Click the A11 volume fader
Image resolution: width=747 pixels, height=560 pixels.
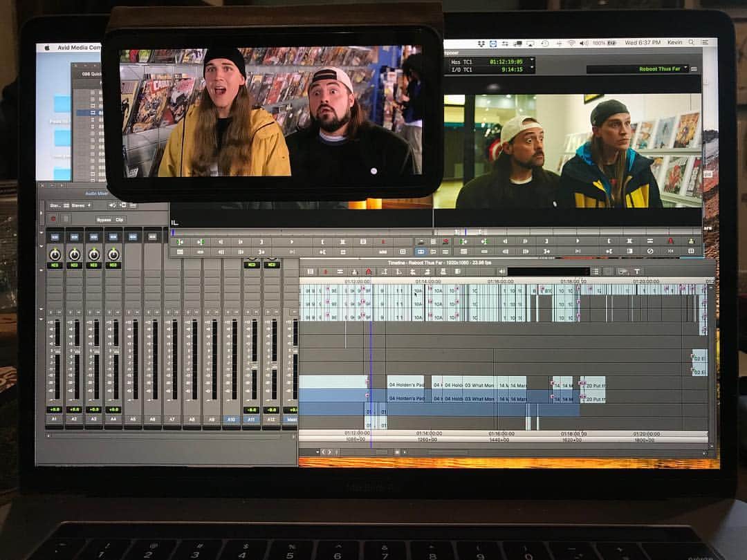click(254, 365)
